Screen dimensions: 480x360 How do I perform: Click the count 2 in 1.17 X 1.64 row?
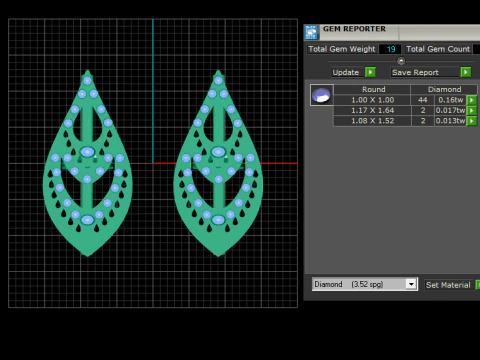coord(423,110)
